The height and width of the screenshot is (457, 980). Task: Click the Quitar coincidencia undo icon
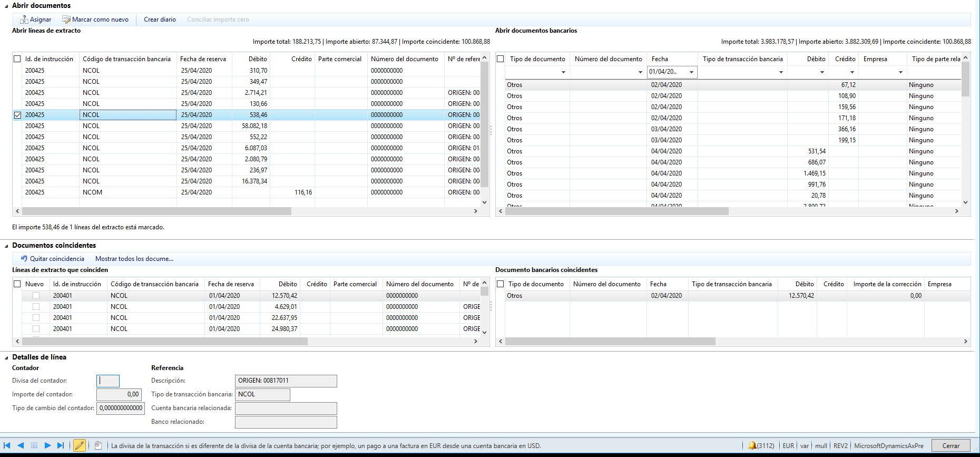click(24, 259)
